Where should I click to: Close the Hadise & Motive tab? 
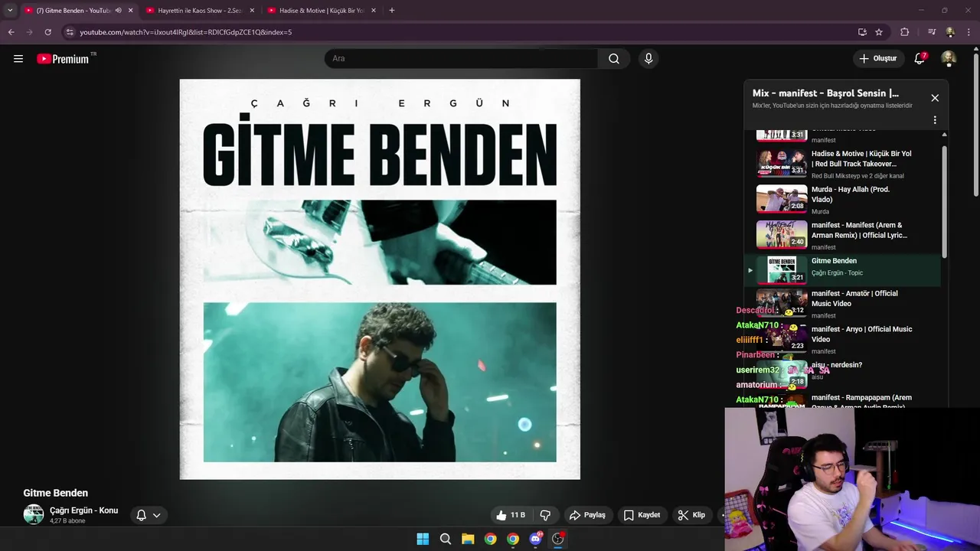(x=374, y=11)
